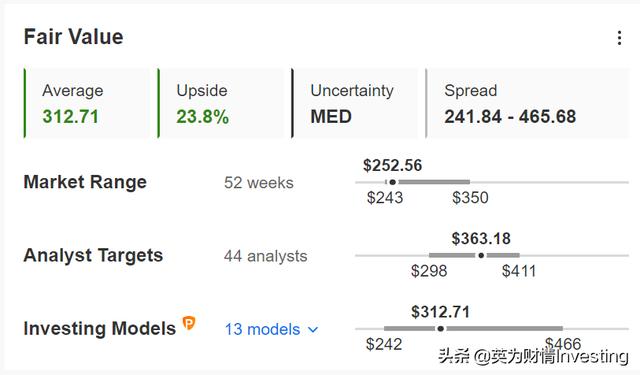Screen dimensions: 640x375
Task: Click the Uncertainty MED card
Action: (x=354, y=103)
